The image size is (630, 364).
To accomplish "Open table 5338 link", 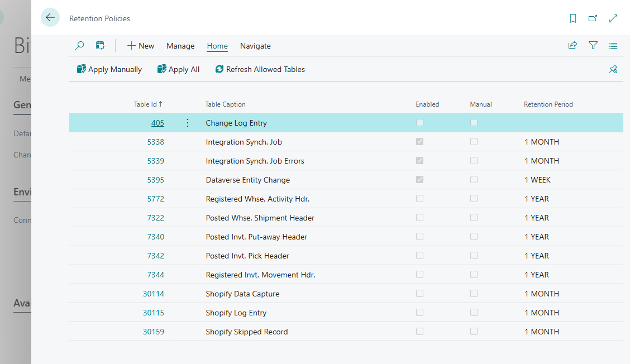I will (155, 142).
